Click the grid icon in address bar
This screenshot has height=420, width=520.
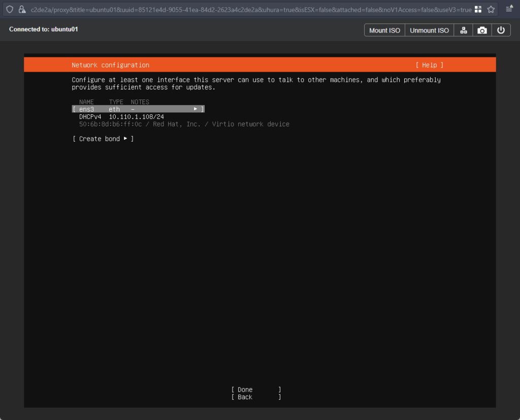478,9
